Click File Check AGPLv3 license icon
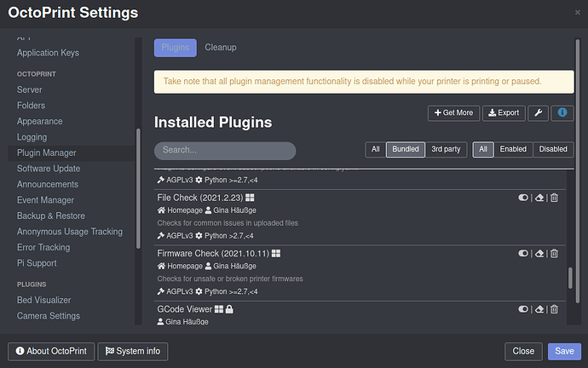This screenshot has width=588, height=368. (161, 236)
